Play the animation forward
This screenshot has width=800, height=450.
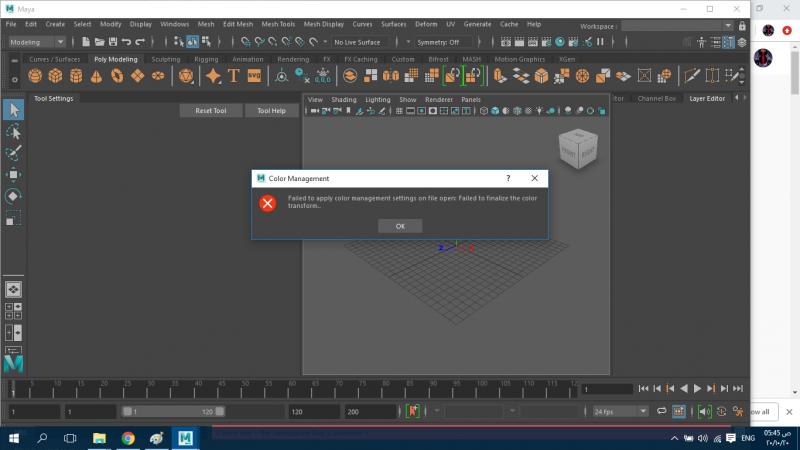(x=697, y=389)
